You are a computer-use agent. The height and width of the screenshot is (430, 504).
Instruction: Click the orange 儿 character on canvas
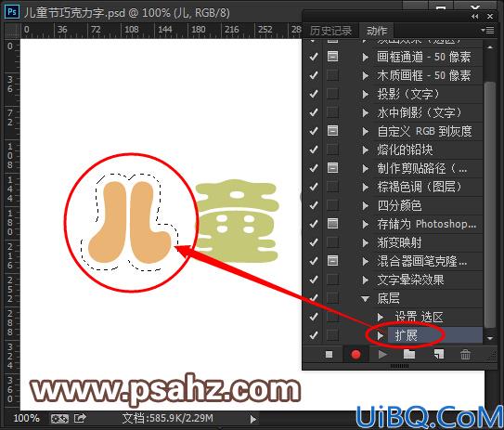click(x=129, y=223)
